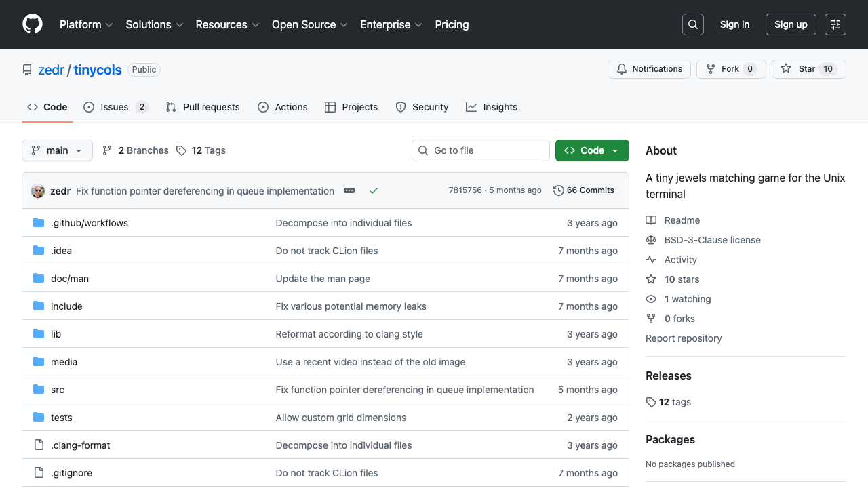This screenshot has height=488, width=868.
Task: Open the appearance settings icon in header
Action: (x=835, y=24)
